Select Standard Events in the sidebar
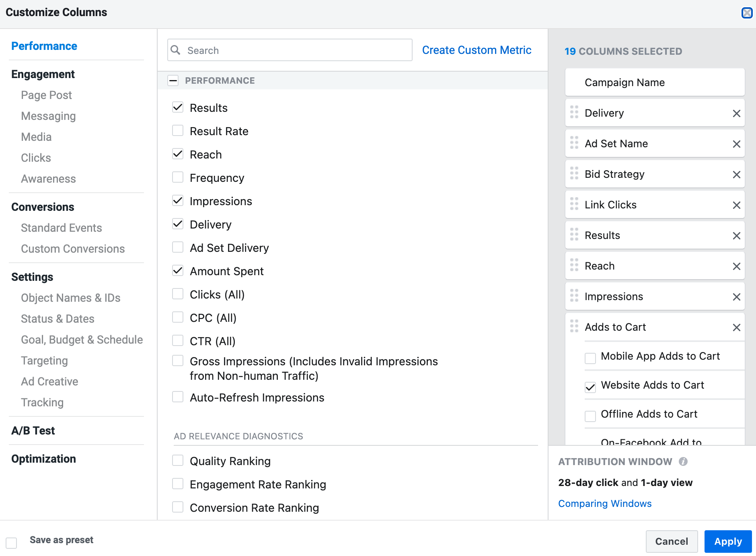756x556 pixels. click(x=61, y=228)
